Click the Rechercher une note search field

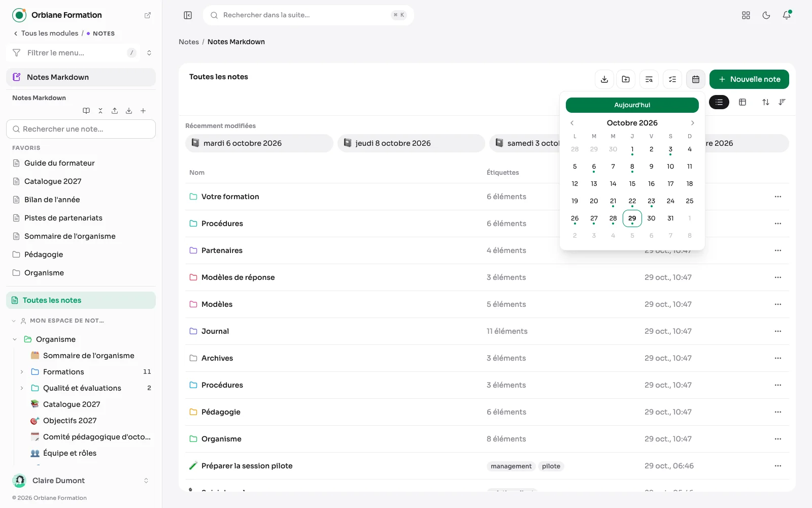[x=81, y=129]
